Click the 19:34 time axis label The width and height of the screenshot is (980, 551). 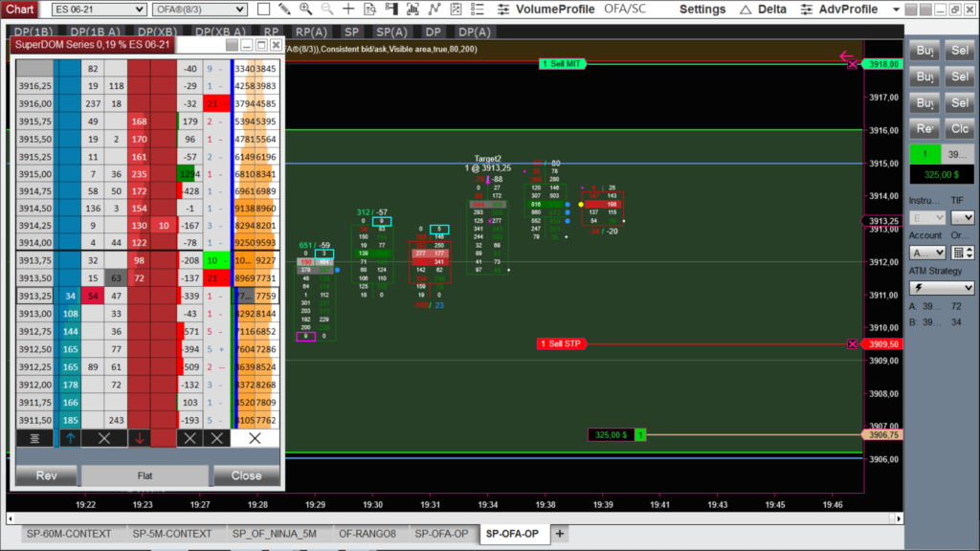click(x=488, y=505)
